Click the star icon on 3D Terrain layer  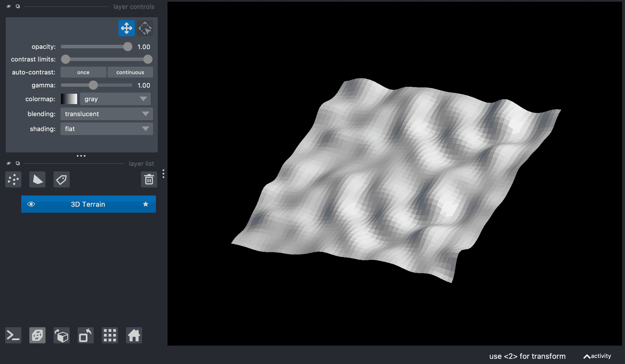pos(146,204)
